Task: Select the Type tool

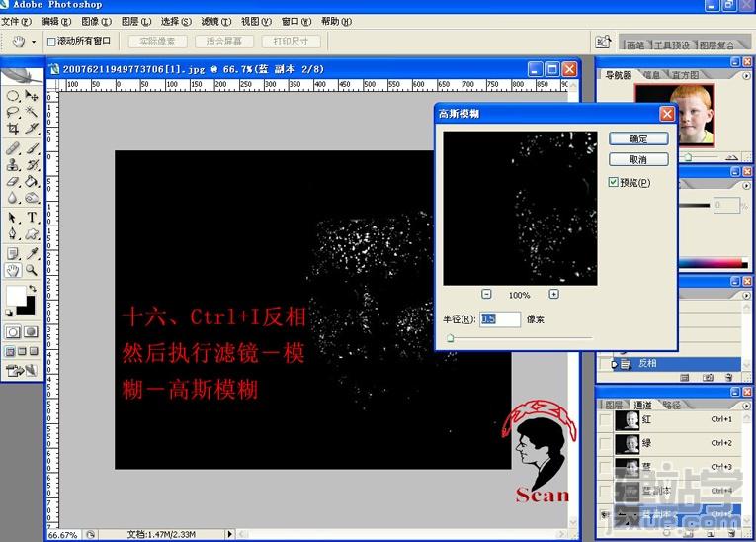Action: coord(31,218)
